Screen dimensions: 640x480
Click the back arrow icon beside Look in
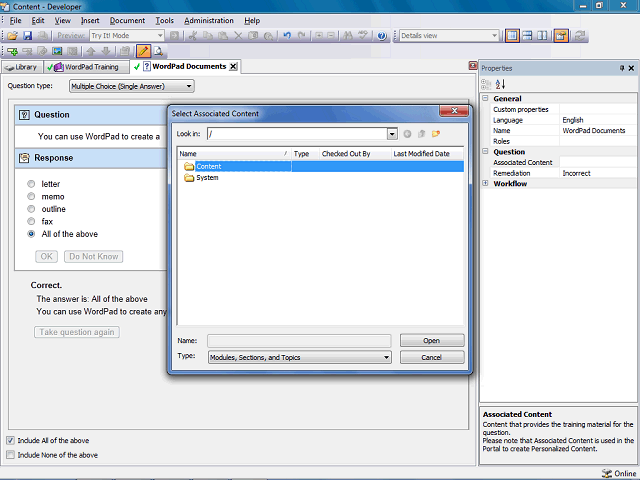407,134
